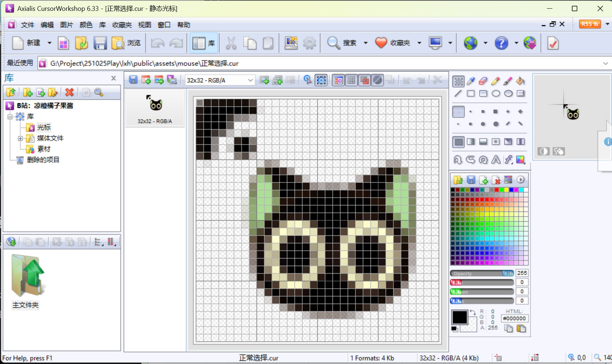Click the 浏览 button
Viewport: 612px width, 364px height.
point(126,43)
